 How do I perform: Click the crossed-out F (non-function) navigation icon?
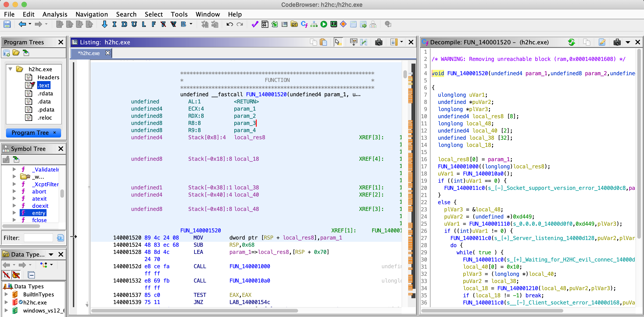[x=163, y=24]
